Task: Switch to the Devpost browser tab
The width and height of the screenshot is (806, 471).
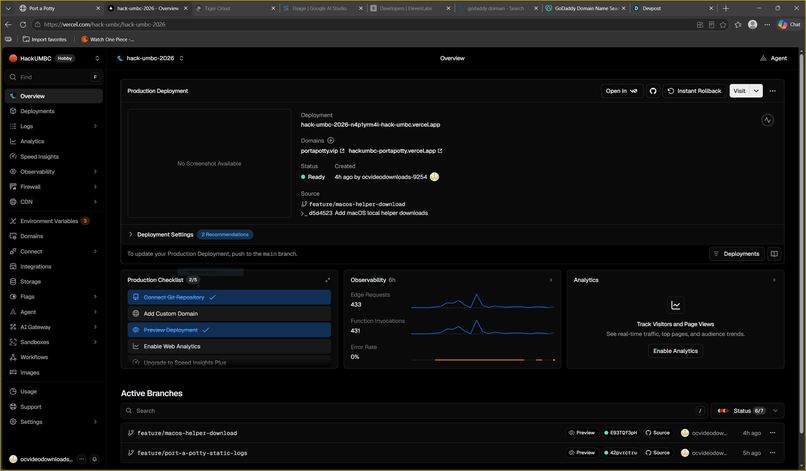Action: (x=673, y=8)
